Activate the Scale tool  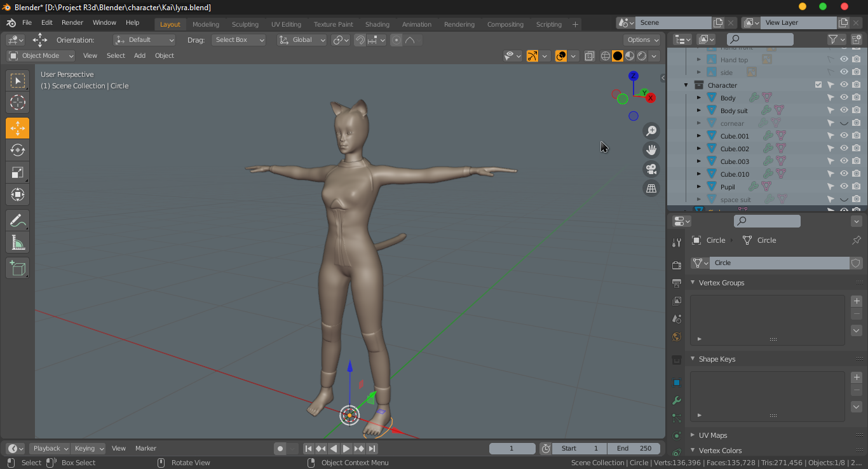[18, 172]
